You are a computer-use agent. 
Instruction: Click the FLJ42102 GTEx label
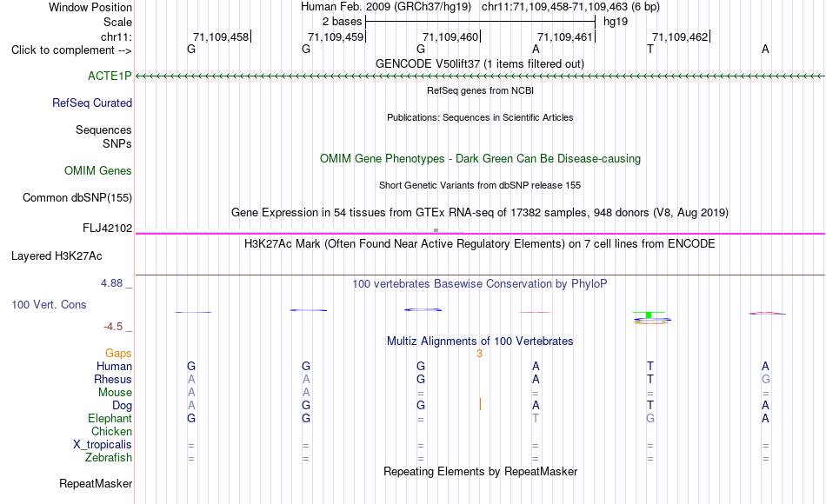click(108, 228)
